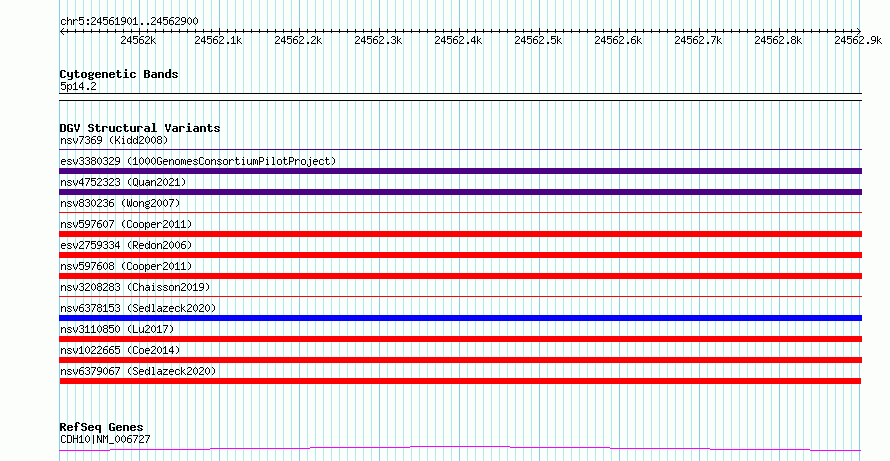Select variant label nsv7369 (Kidd2008)
Viewport: 890px width, 461px height.
coord(114,140)
